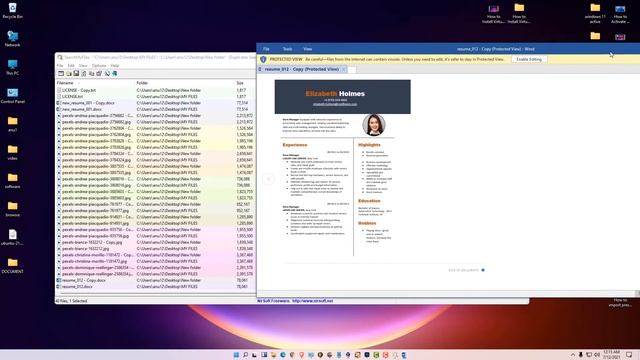Click the Windows Start button on the taskbar

coord(236,355)
